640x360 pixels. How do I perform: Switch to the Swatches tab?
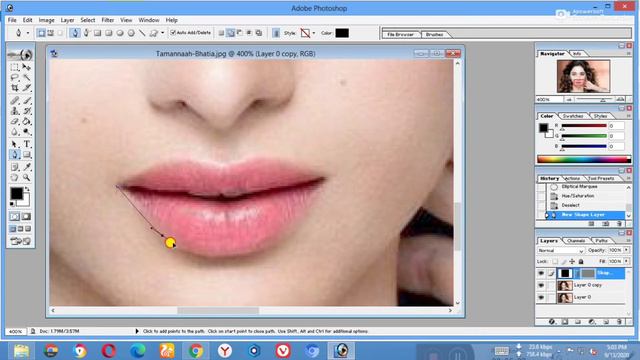pyautogui.click(x=572, y=116)
